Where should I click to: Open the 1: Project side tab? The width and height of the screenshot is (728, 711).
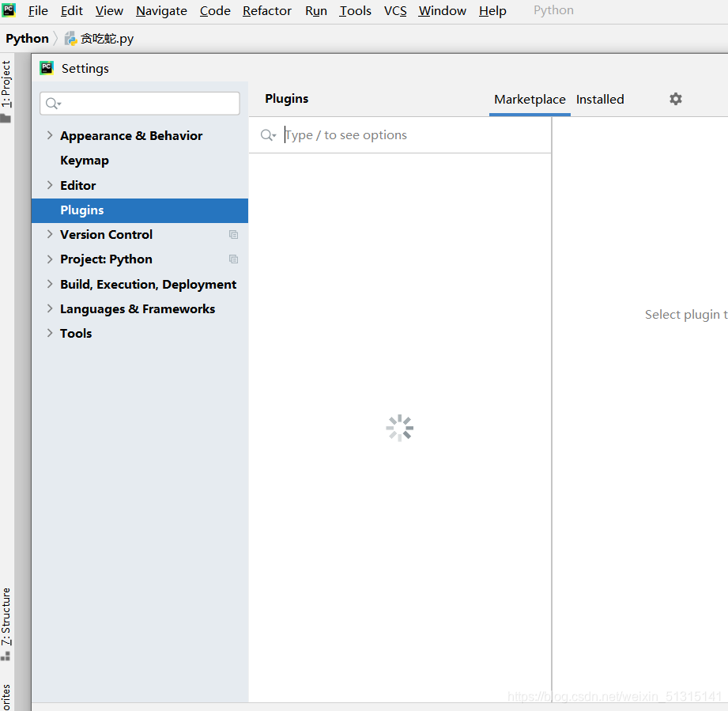[6, 84]
